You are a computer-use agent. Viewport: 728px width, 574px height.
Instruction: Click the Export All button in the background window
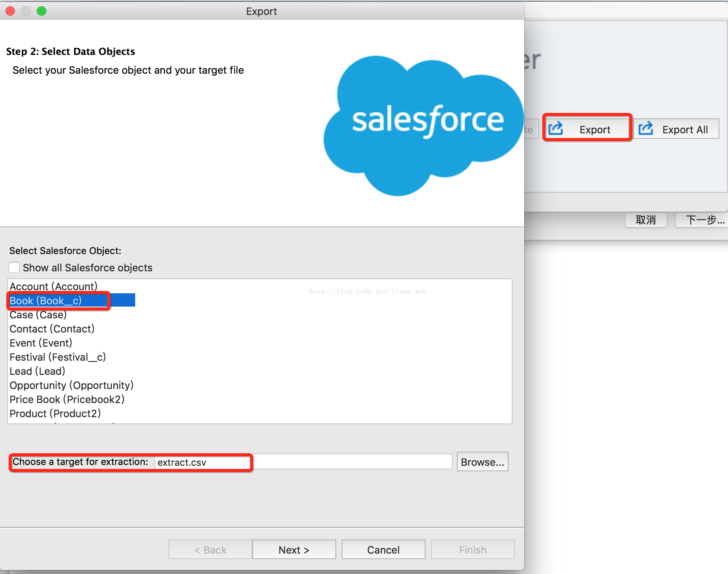coord(677,129)
